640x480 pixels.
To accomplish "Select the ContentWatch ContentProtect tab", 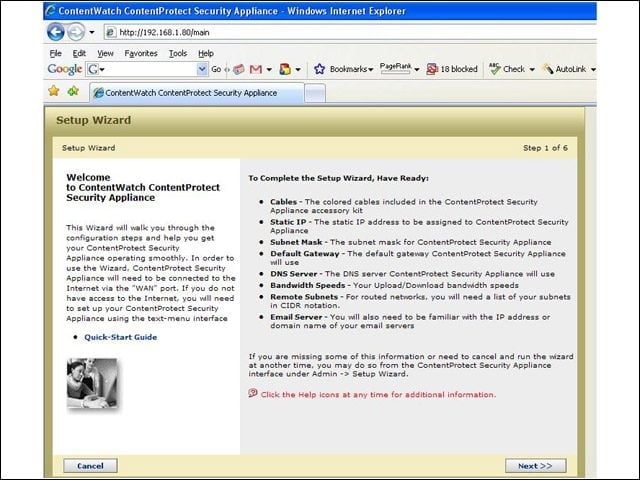I will (197, 93).
